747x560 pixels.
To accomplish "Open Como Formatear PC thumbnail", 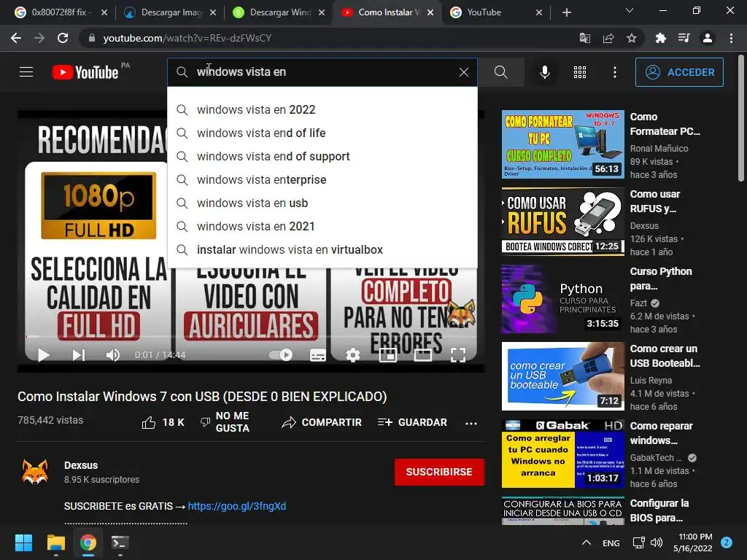I will (562, 144).
